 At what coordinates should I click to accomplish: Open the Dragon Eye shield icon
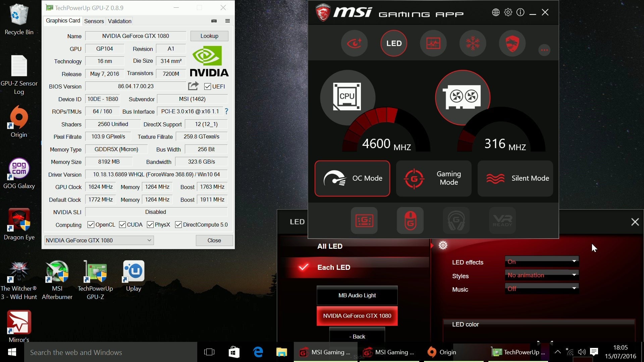click(x=512, y=43)
